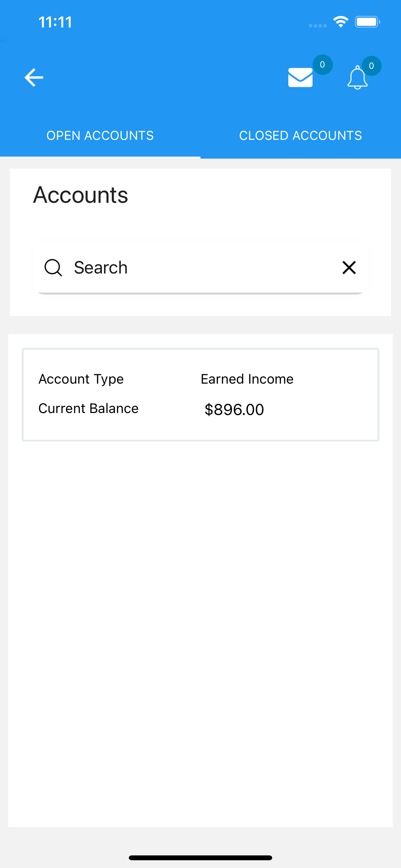
Task: Tap the Wi-Fi status icon
Action: [341, 22]
